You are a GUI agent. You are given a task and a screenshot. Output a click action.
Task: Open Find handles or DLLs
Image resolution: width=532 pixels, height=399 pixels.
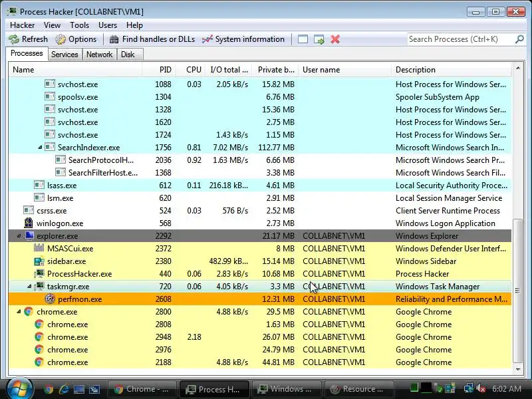(x=152, y=39)
